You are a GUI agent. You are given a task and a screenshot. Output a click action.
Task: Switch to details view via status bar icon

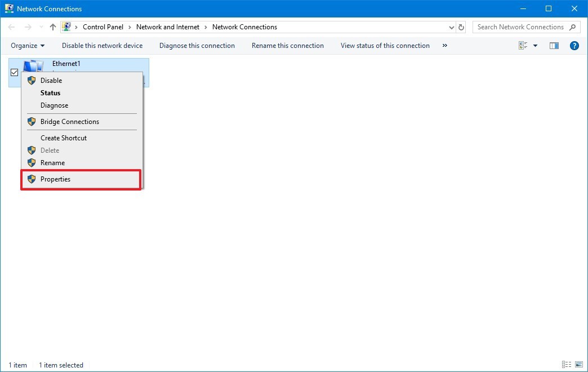tap(566, 365)
